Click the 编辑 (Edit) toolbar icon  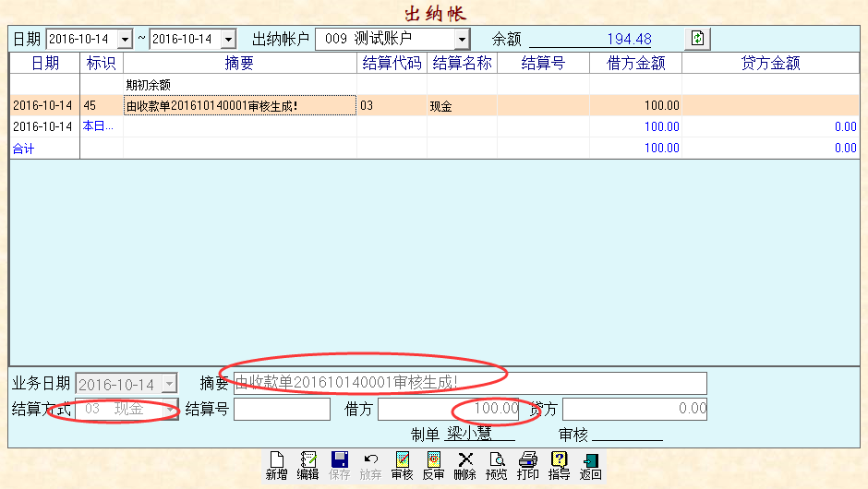307,466
